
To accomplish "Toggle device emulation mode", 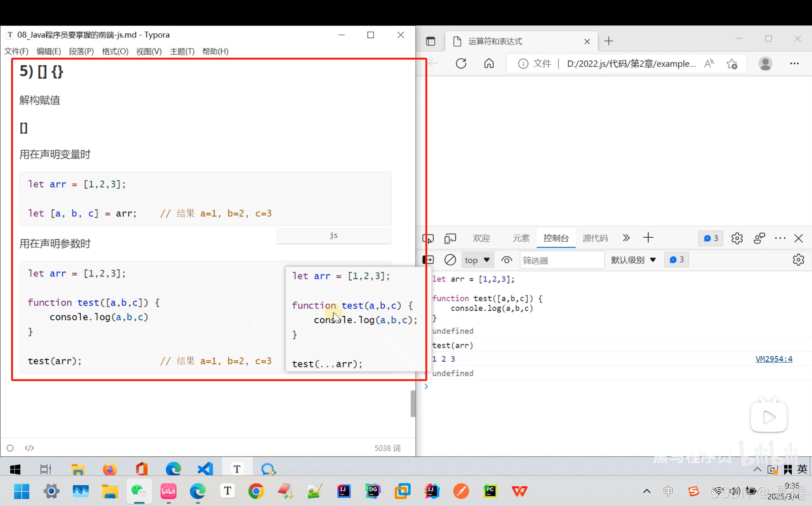I will 450,238.
